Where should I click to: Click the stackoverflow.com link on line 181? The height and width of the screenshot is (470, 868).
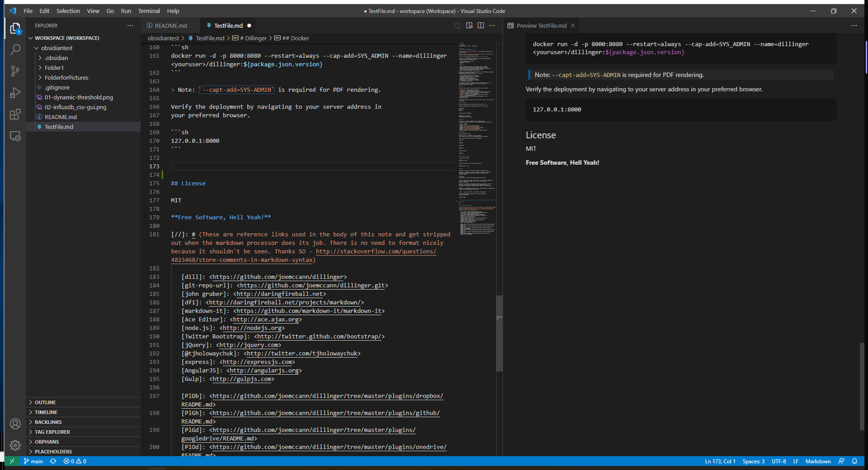[376, 252]
